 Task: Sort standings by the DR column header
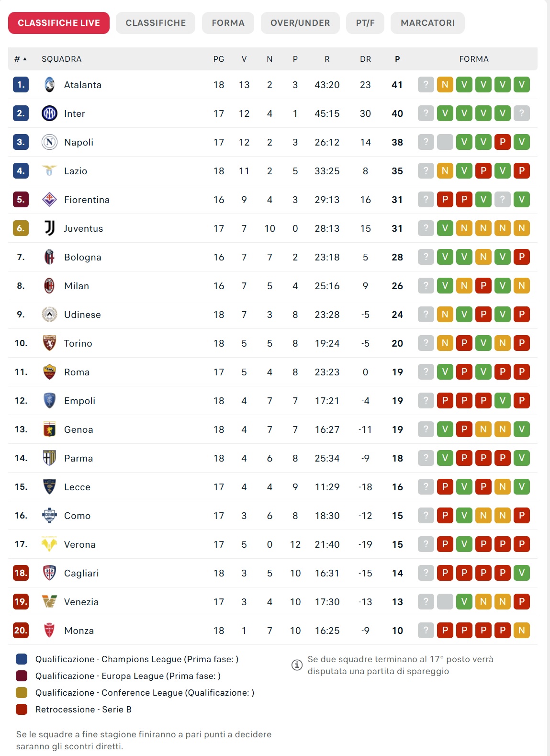(365, 59)
